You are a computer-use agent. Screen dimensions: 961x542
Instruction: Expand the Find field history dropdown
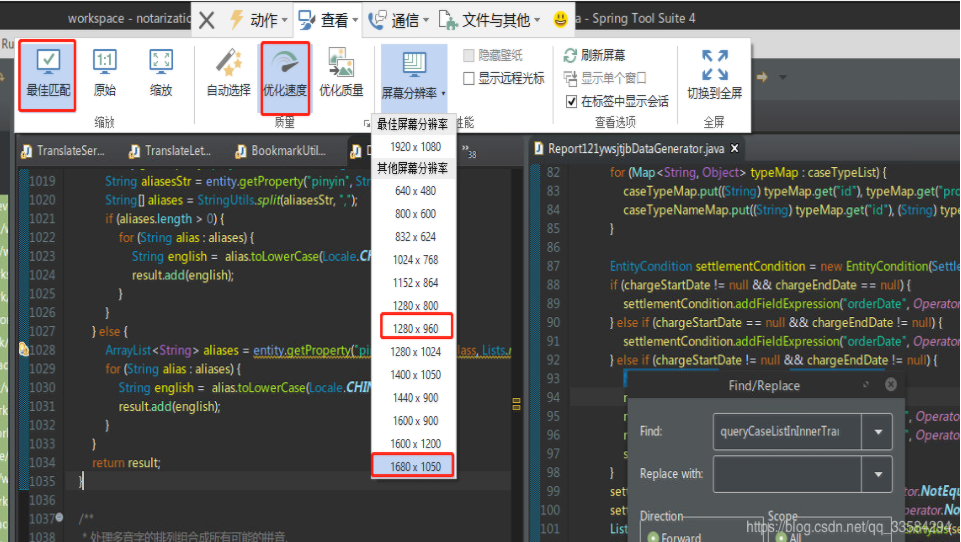(878, 432)
